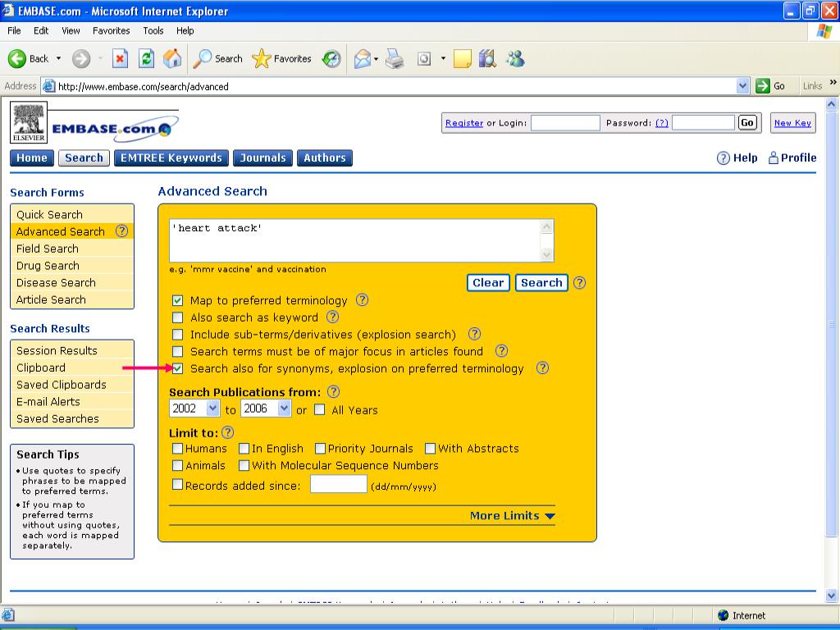
Task: Open the Back button history dropdown arrow
Action: (58, 58)
